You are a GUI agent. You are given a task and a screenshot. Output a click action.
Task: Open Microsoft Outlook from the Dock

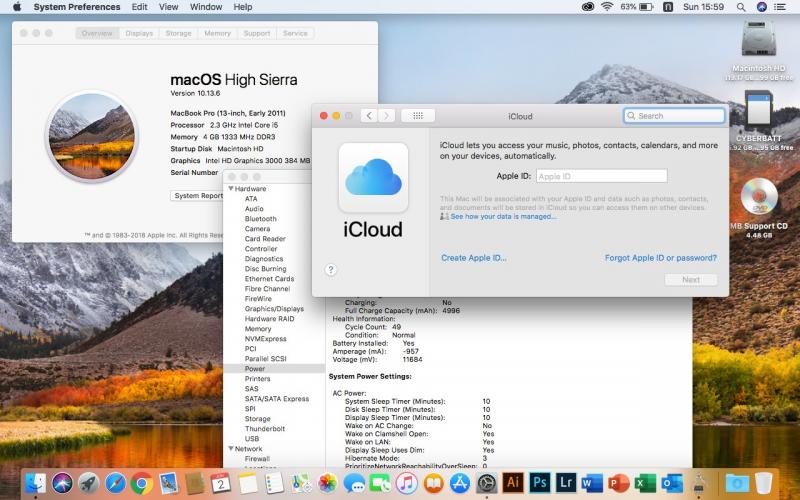point(672,483)
